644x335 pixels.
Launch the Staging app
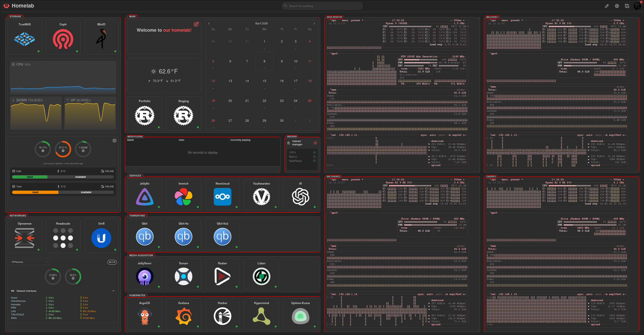click(x=184, y=113)
